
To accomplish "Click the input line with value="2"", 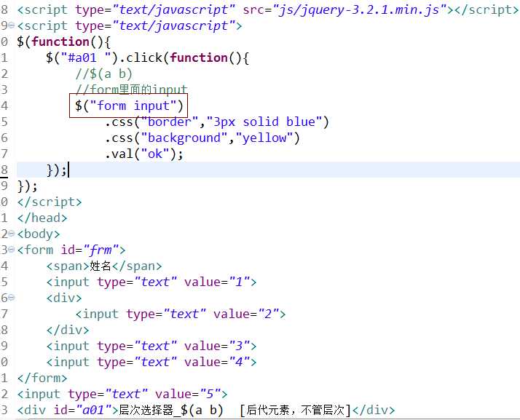I will 181,314.
